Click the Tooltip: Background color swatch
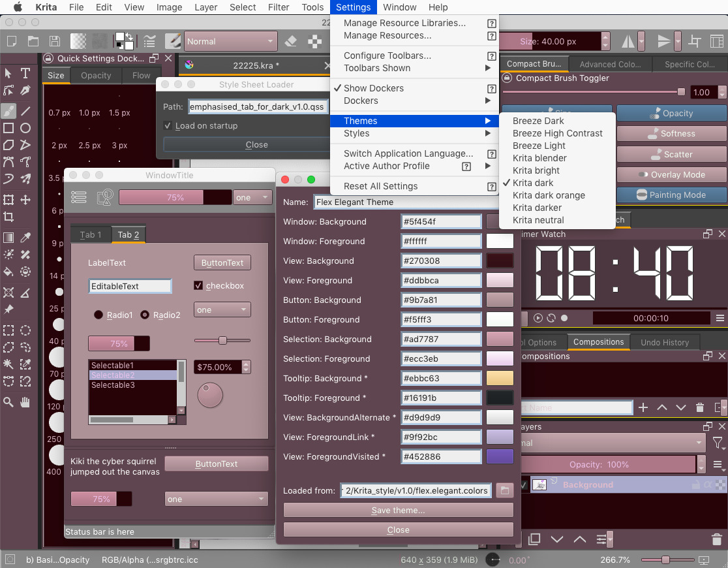This screenshot has height=568, width=728. pyautogui.click(x=500, y=379)
